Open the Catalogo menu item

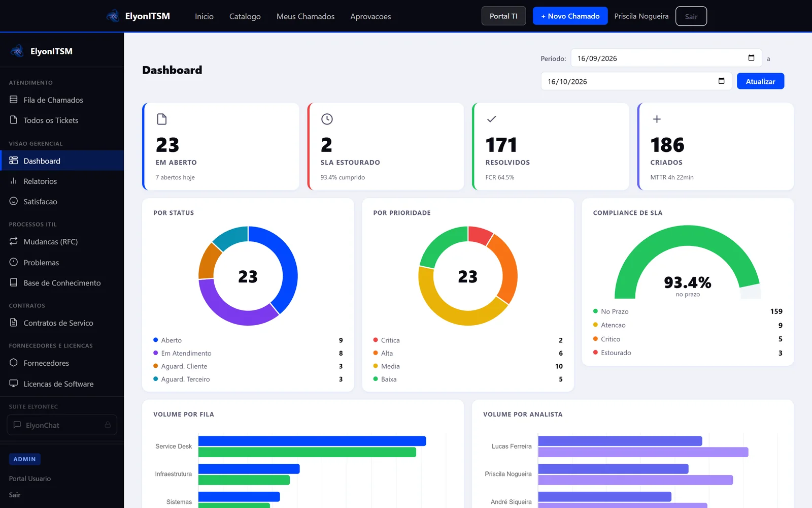(x=245, y=16)
